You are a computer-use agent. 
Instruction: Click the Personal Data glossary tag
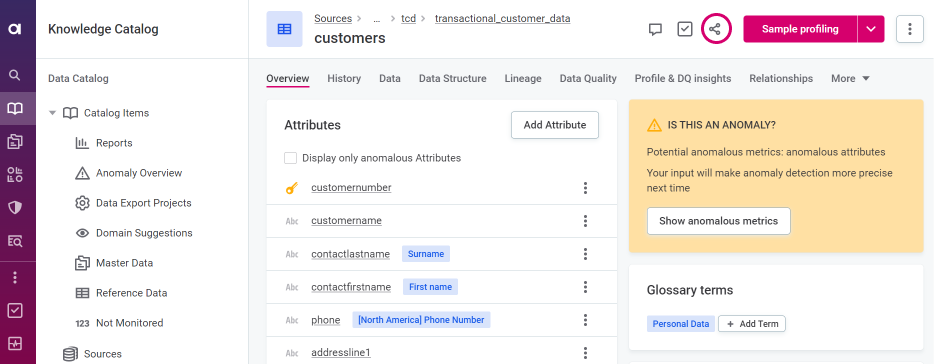coord(681,324)
